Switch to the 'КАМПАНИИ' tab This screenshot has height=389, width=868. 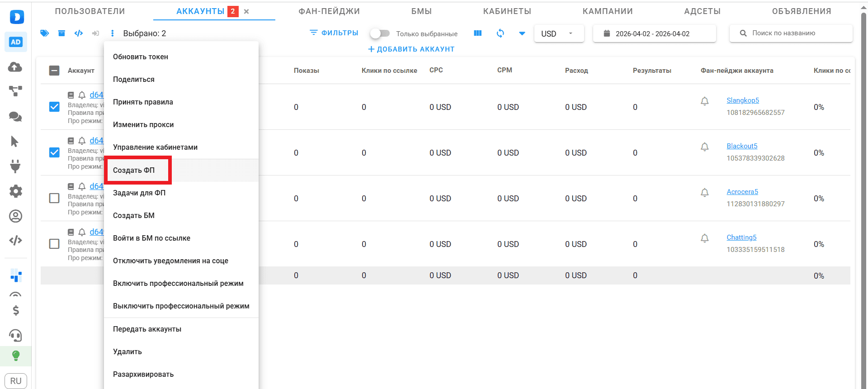[x=607, y=11]
